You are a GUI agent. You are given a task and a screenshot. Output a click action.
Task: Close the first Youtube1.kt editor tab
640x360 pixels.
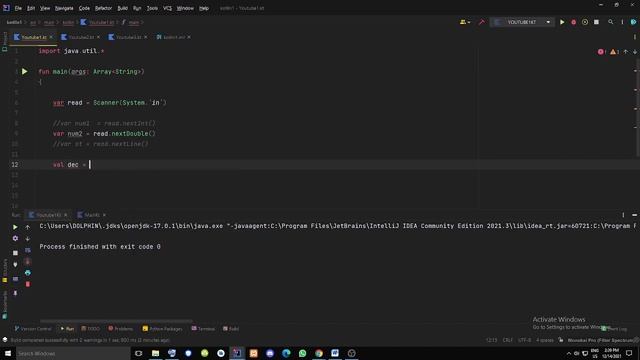(x=51, y=37)
